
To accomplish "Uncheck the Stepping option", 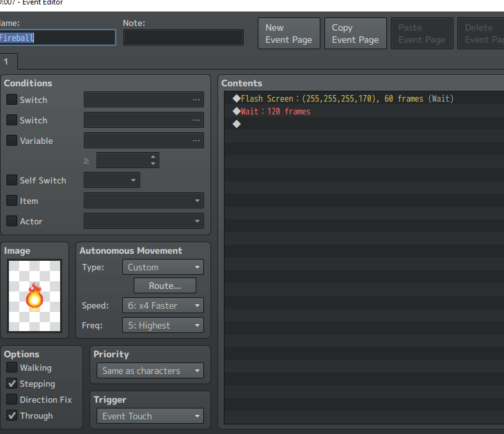I will tap(12, 384).
